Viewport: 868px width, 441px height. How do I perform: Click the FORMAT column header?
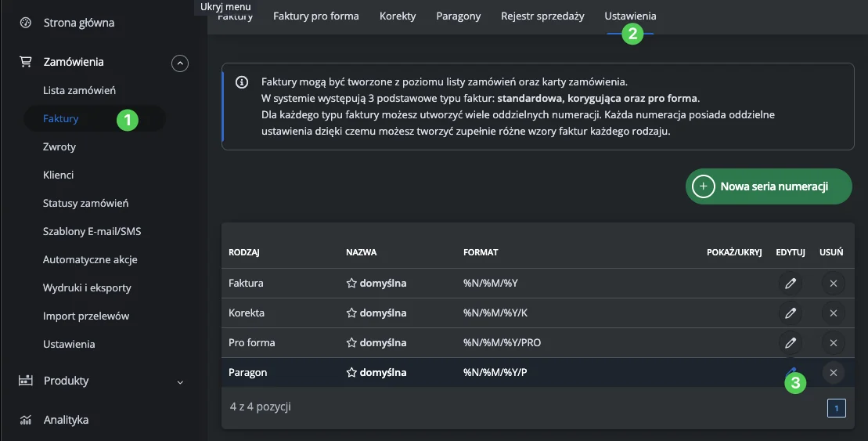pos(481,252)
